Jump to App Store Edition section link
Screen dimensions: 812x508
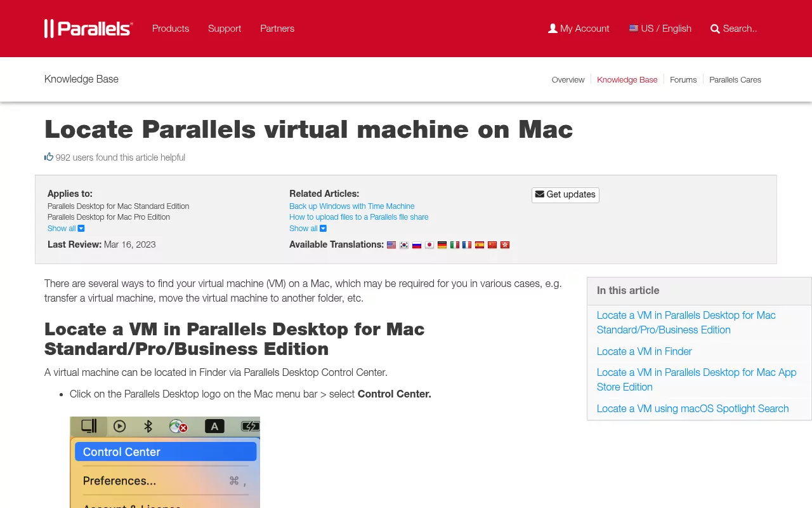click(x=697, y=380)
